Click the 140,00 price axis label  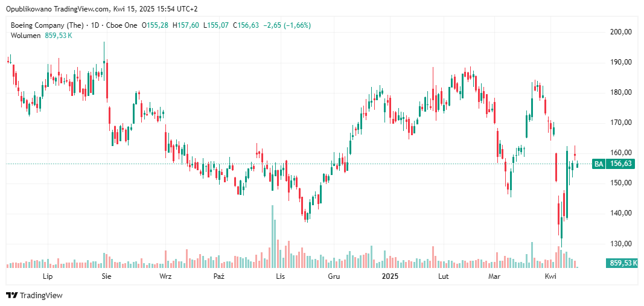(x=620, y=213)
